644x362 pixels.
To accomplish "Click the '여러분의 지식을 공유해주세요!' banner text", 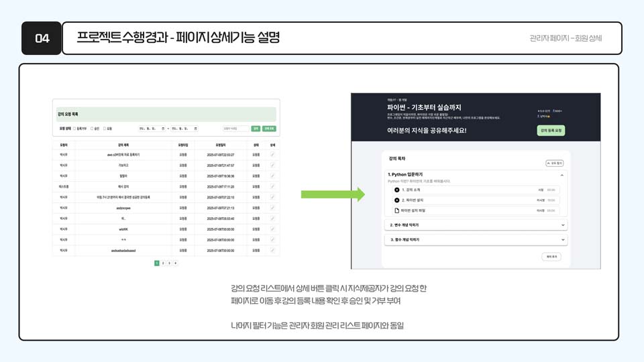I will click(x=427, y=131).
